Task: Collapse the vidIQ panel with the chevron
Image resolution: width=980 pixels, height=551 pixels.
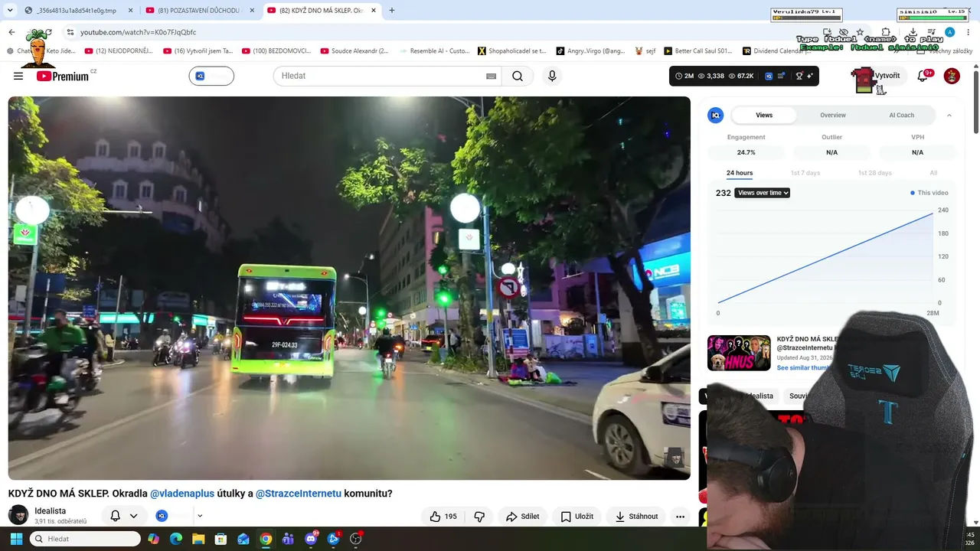Action: [949, 115]
